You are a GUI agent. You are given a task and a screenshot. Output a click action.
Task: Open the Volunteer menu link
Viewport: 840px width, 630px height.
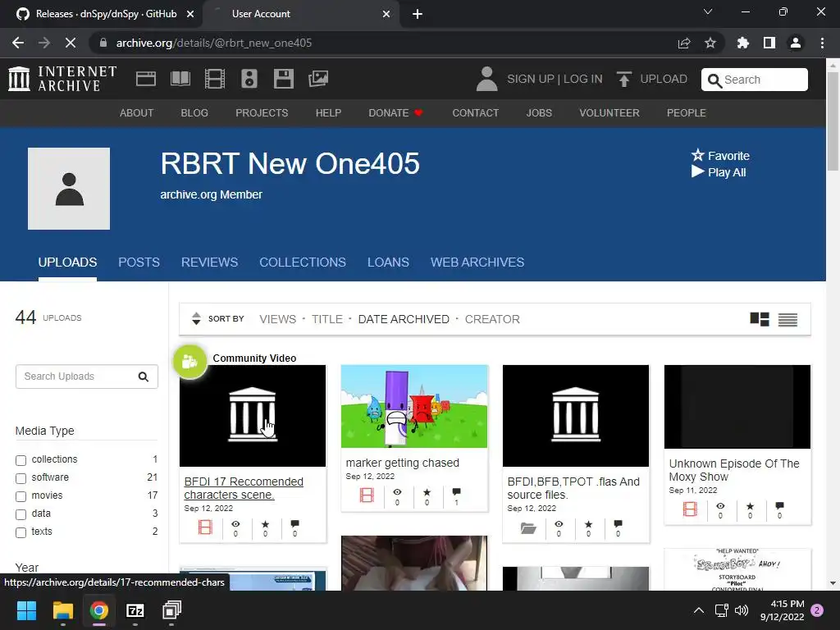pyautogui.click(x=609, y=113)
